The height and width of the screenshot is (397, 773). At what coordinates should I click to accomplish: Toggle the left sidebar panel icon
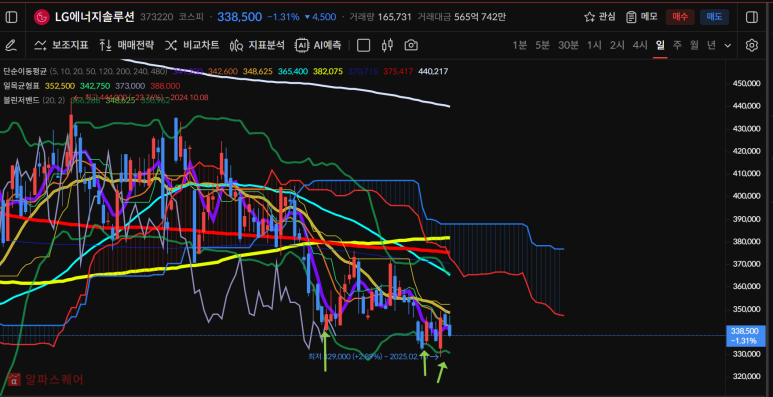tap(11, 17)
